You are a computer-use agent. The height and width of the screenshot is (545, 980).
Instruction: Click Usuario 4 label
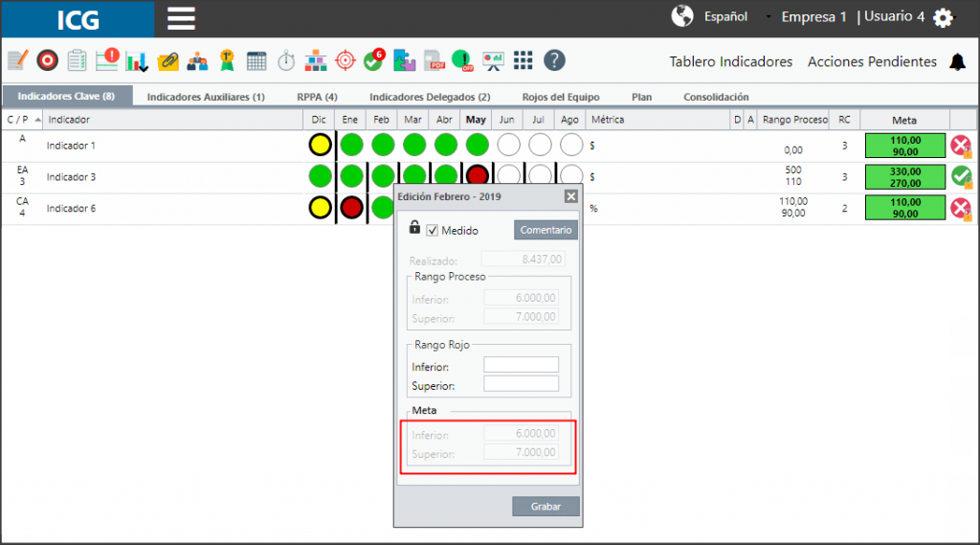[895, 17]
